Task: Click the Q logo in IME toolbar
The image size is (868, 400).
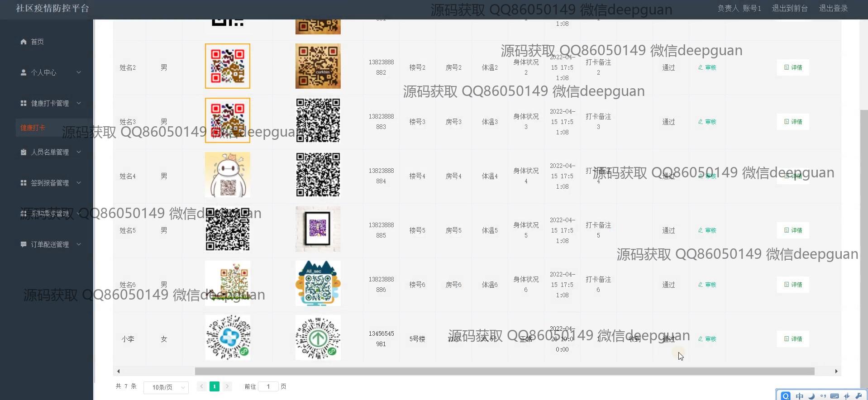Action: pos(786,396)
